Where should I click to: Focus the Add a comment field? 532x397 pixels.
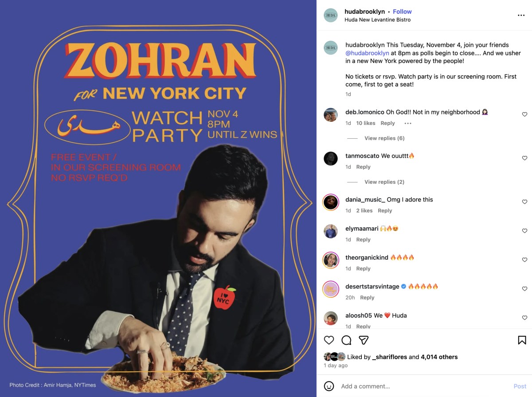(x=423, y=386)
